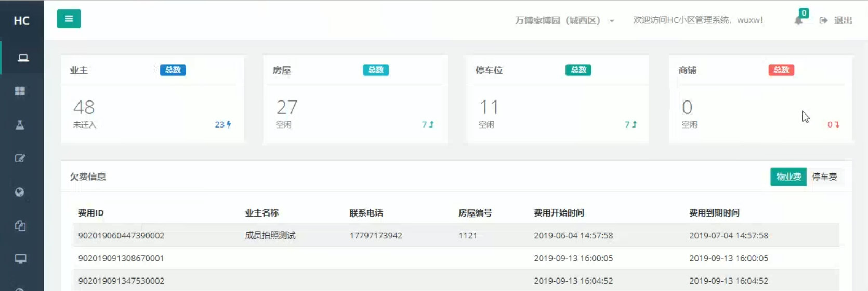Viewport: 868px width, 291px height.
Task: Click the notification bell icon
Action: (x=798, y=21)
